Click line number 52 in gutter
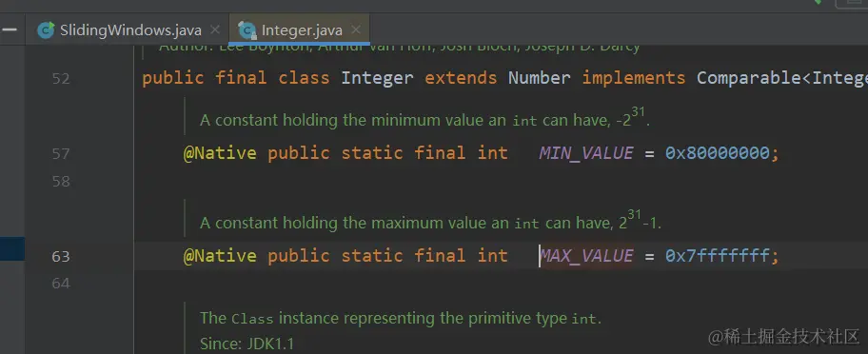 tap(61, 79)
